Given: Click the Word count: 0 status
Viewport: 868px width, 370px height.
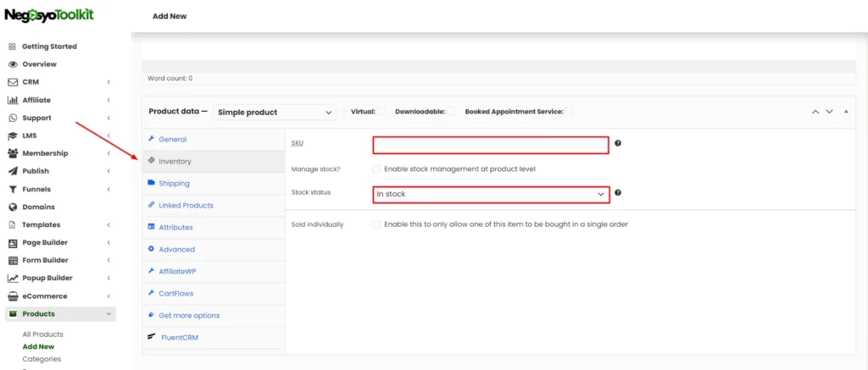Looking at the screenshot, I should pos(170,79).
